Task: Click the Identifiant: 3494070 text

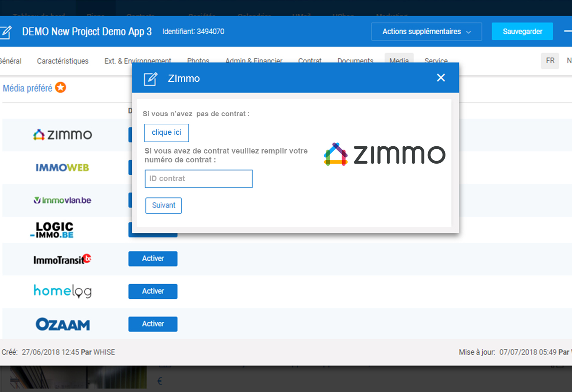Action: click(x=193, y=32)
